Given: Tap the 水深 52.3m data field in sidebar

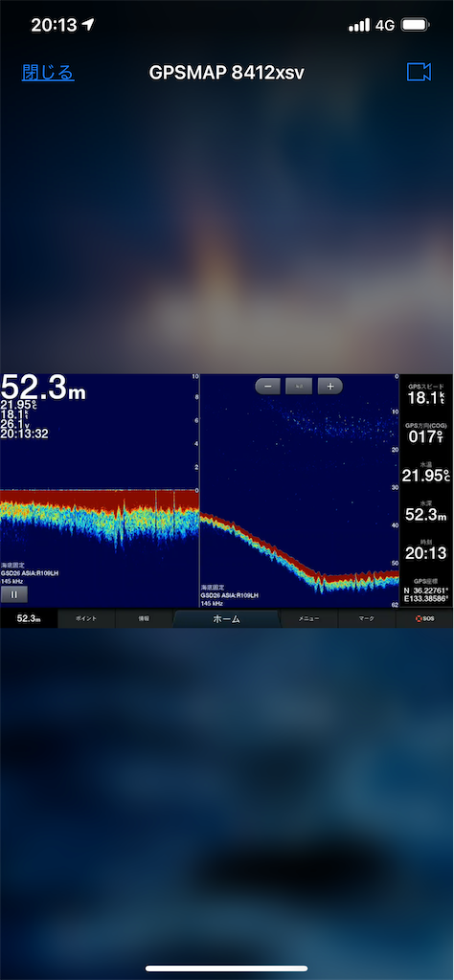Looking at the screenshot, I should click(x=426, y=510).
